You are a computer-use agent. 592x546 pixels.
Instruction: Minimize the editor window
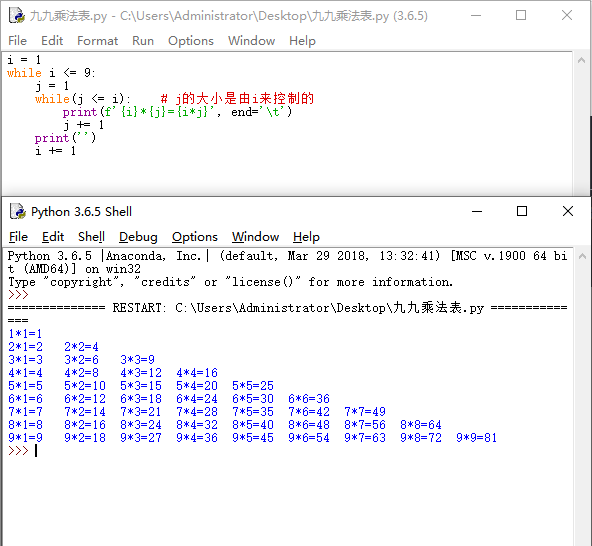coord(476,15)
